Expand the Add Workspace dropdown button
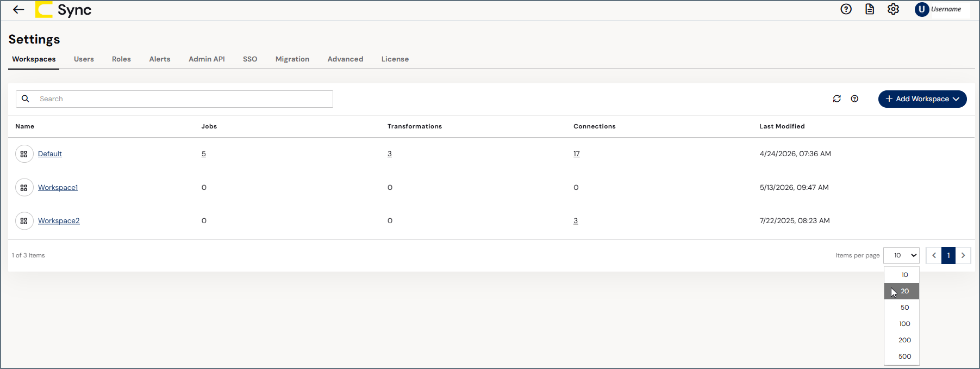This screenshot has height=369, width=980. (922, 99)
